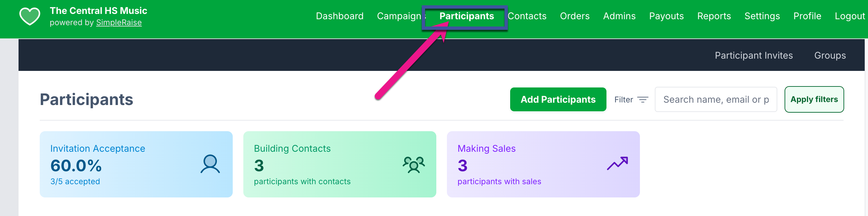Image resolution: width=868 pixels, height=216 pixels.
Task: Focus the name or email search field
Action: tap(715, 99)
